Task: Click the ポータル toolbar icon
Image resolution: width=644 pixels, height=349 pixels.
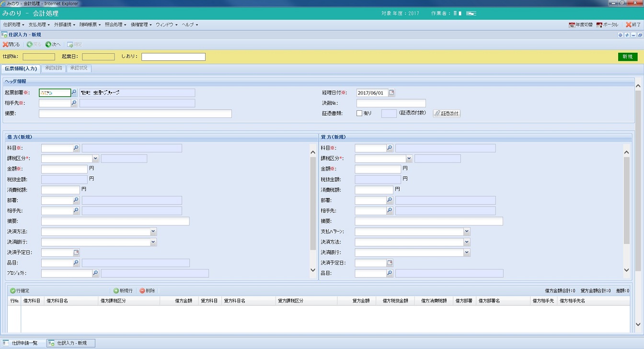Action: [599, 24]
